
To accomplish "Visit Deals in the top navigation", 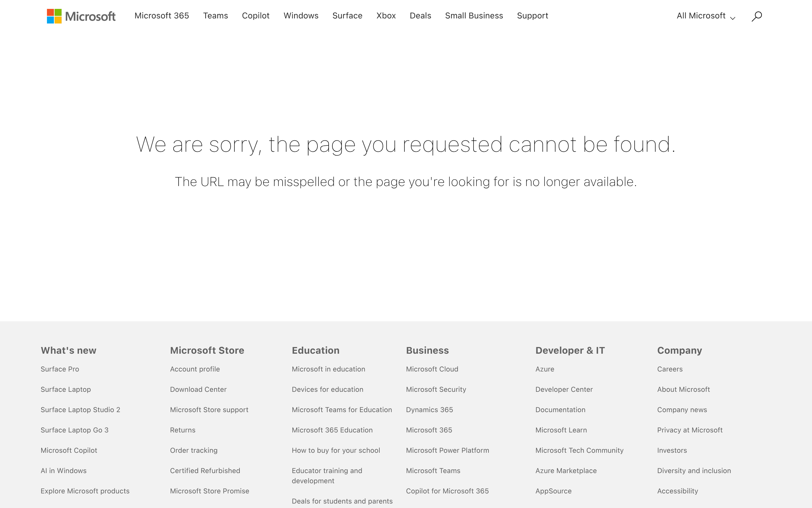I will coord(420,16).
